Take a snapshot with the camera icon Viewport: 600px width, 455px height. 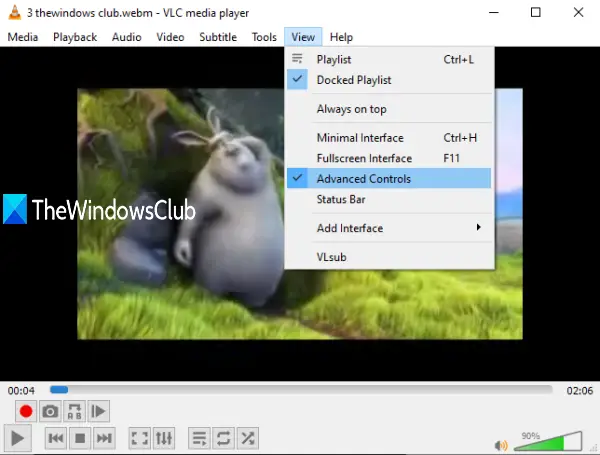click(50, 411)
